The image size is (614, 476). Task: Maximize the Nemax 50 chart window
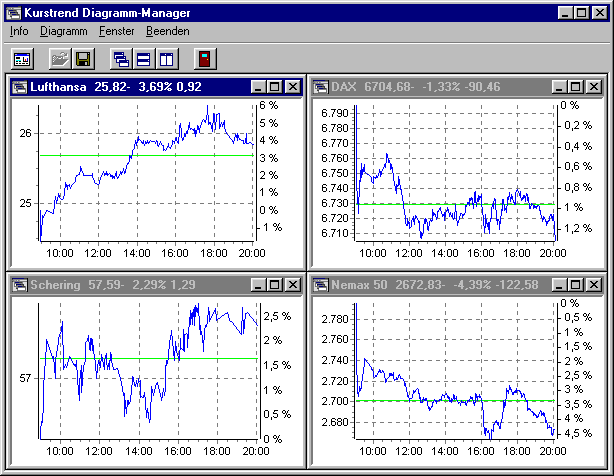pyautogui.click(x=576, y=285)
